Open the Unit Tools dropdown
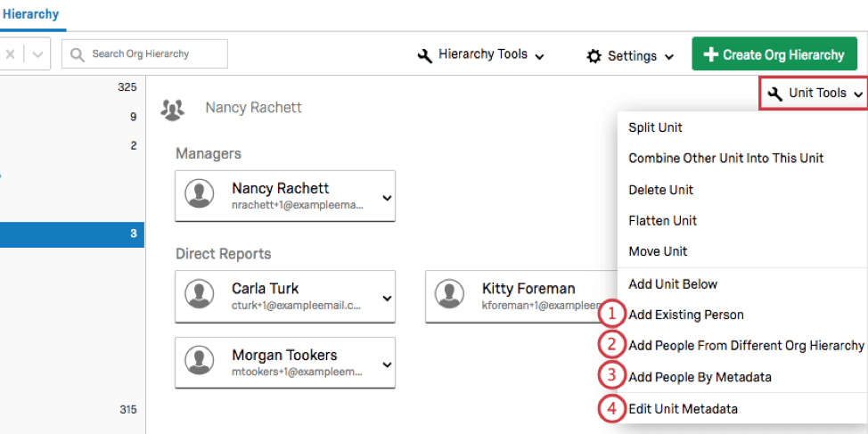Image resolution: width=868 pixels, height=434 pixels. [x=815, y=94]
